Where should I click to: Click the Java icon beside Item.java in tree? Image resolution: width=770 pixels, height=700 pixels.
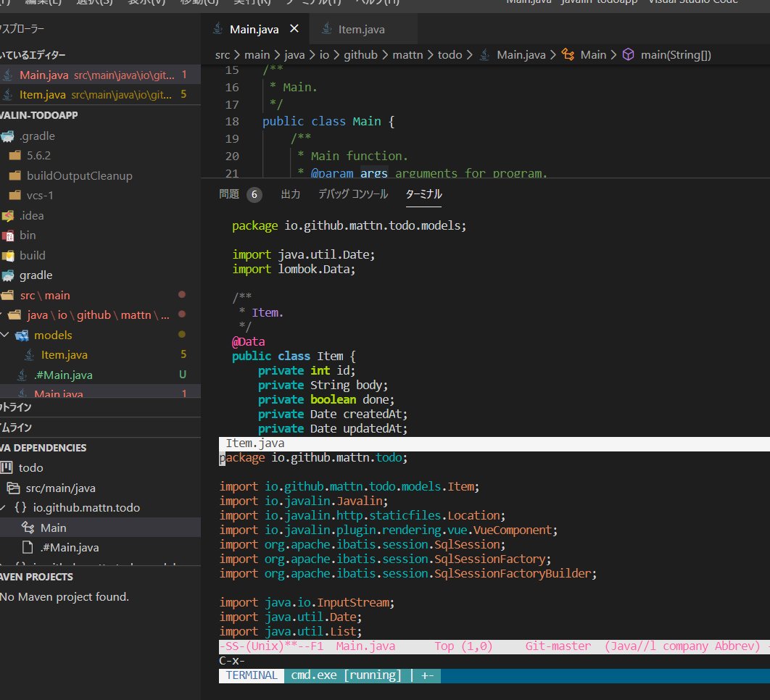30,354
